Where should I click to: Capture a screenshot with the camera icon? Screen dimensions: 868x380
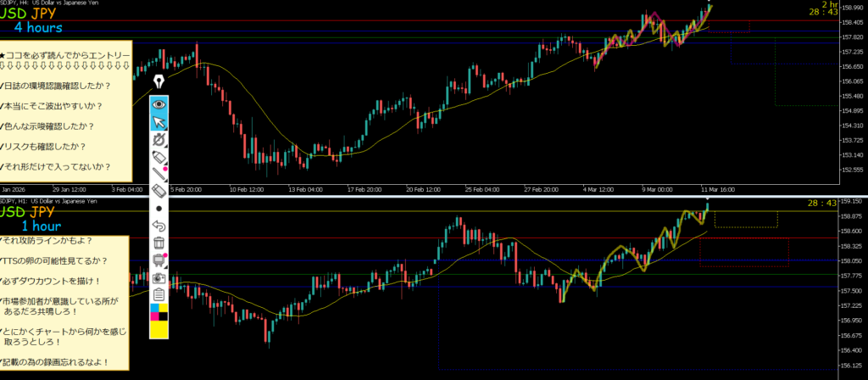[159, 277]
